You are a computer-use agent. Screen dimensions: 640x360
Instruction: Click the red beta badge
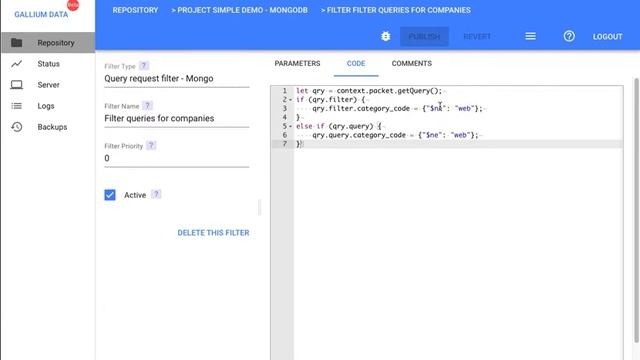73,5
